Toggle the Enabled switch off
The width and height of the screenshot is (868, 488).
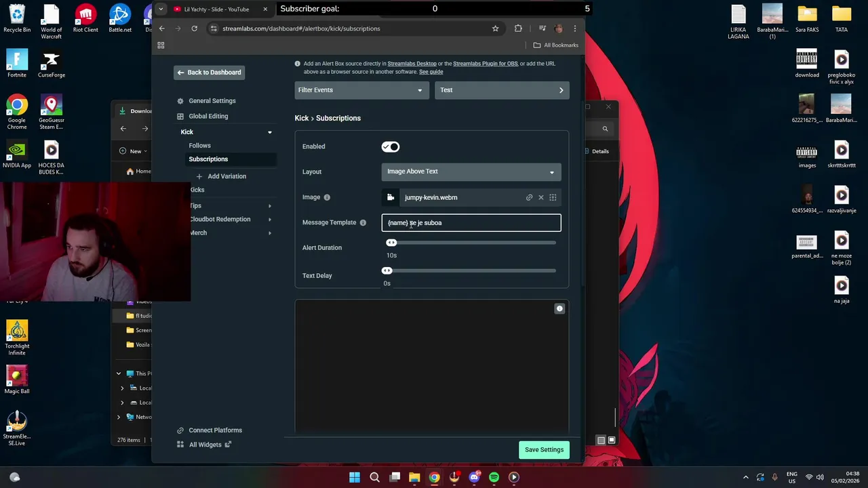[391, 146]
